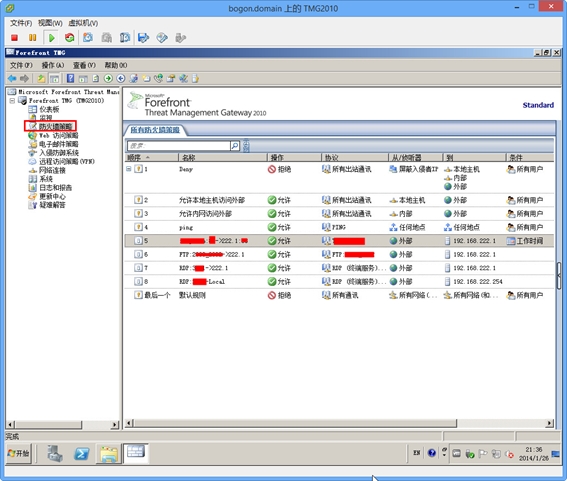567x481 pixels.
Task: Click the red Stop virtual machine button
Action: coord(14,38)
